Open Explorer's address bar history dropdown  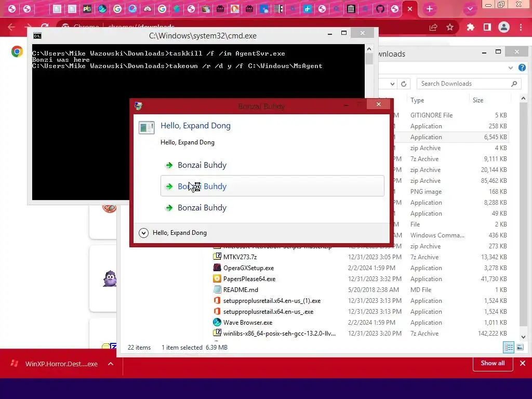pyautogui.click(x=392, y=84)
